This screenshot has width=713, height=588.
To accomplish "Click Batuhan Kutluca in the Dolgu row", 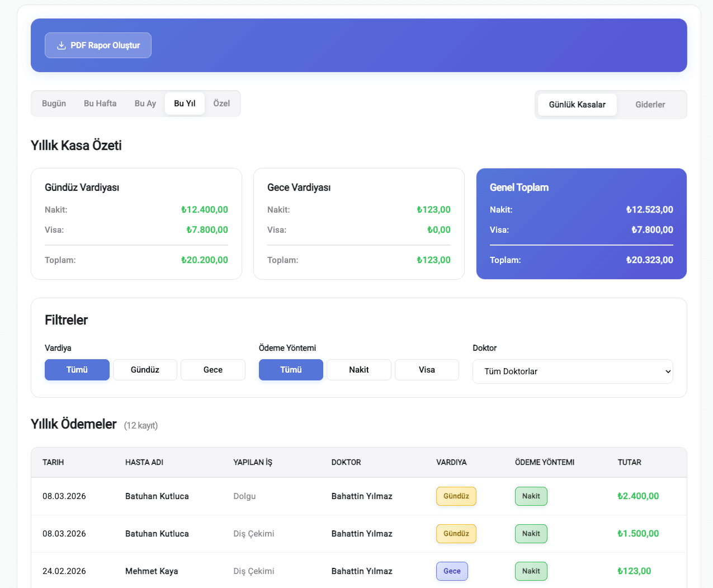I will tap(157, 496).
